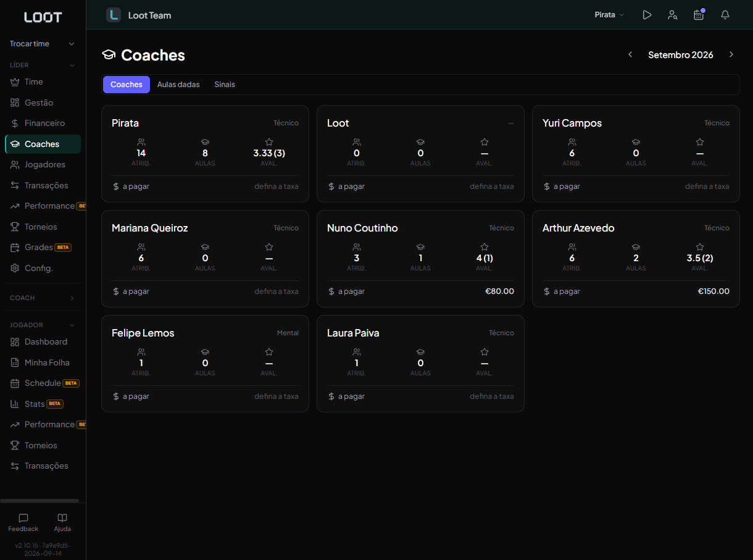
Task: Select Coaches in the sidebar
Action: click(43, 144)
